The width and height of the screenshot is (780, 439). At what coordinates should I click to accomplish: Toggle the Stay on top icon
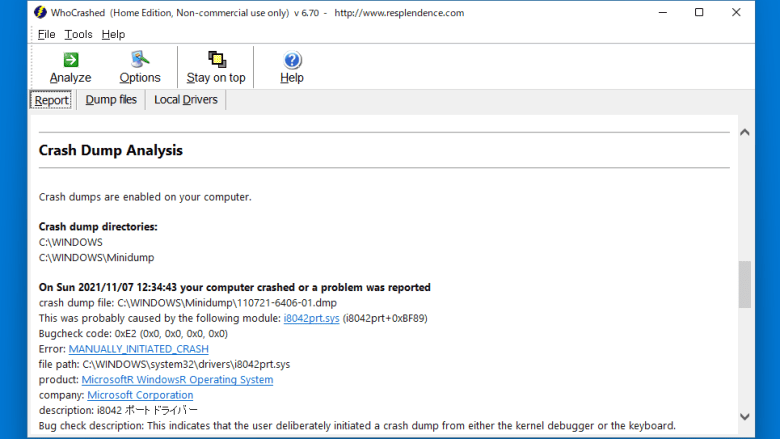pos(216,59)
